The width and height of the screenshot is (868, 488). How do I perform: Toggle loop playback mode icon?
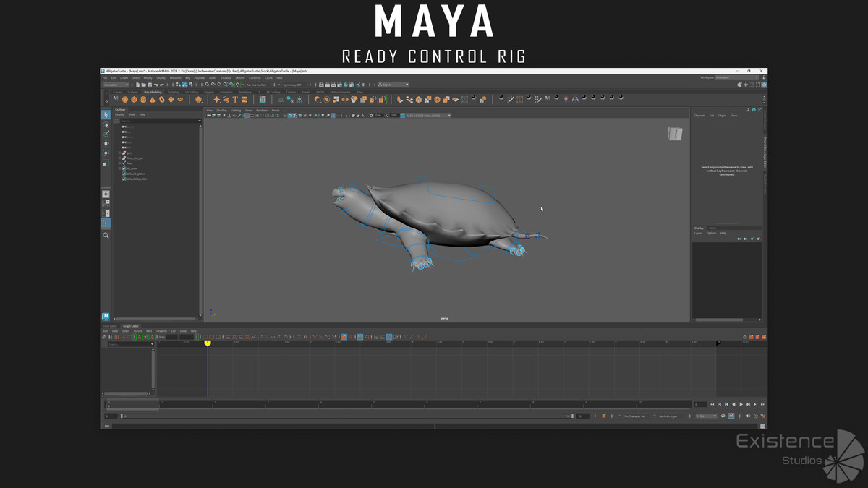point(723,416)
